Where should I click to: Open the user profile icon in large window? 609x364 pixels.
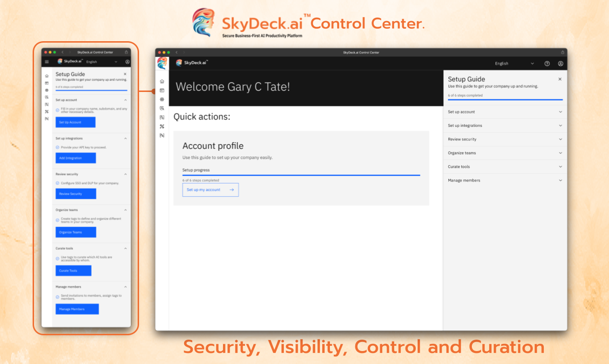561,64
